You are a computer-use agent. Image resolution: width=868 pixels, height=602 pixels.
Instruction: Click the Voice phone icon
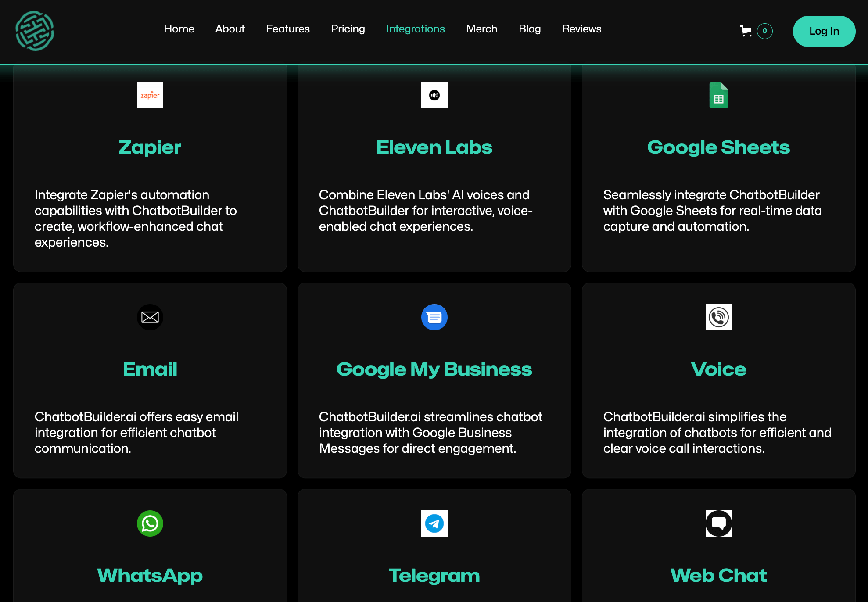(718, 317)
